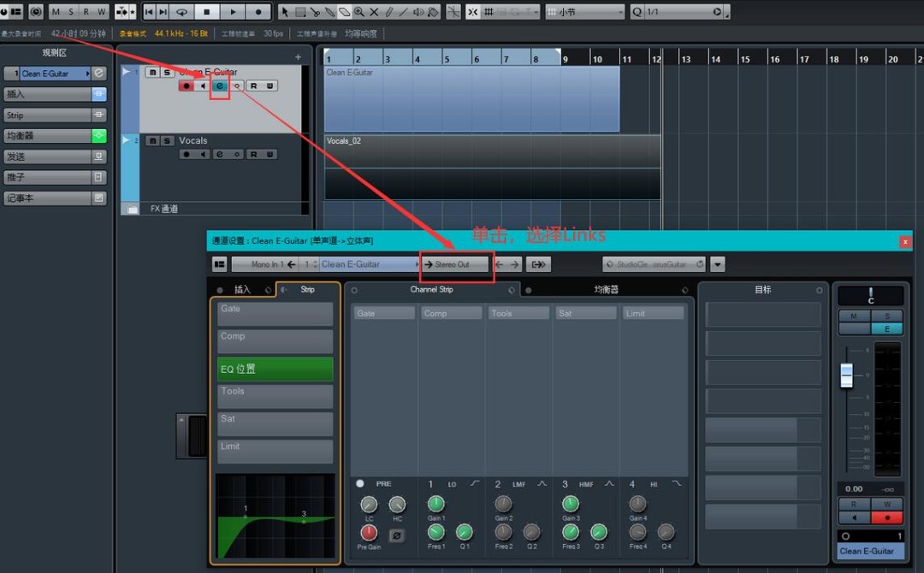
Task: Select the Draw pencil tool
Action: pos(388,12)
